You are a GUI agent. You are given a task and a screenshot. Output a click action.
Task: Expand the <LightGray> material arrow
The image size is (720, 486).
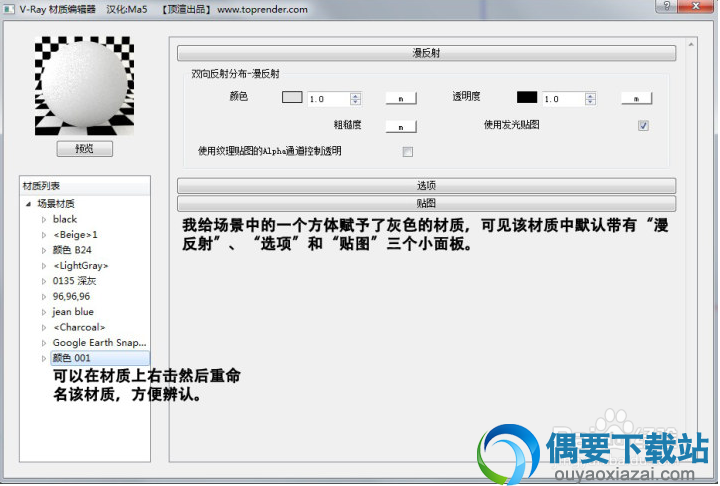(x=44, y=266)
